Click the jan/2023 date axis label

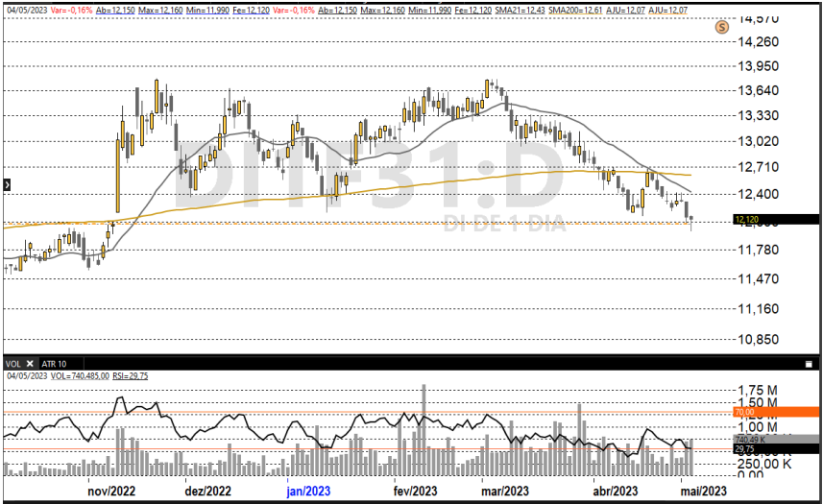[309, 492]
